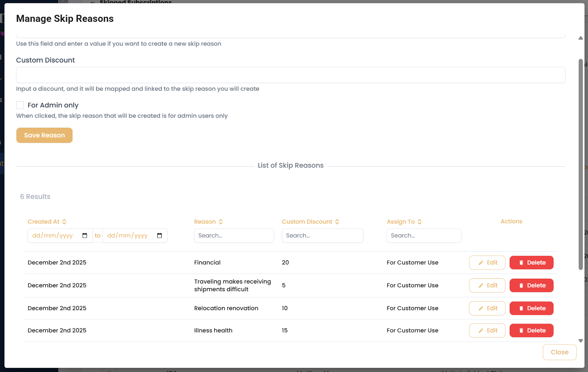
Task: Sort by Reason column arrows
Action: (x=221, y=222)
